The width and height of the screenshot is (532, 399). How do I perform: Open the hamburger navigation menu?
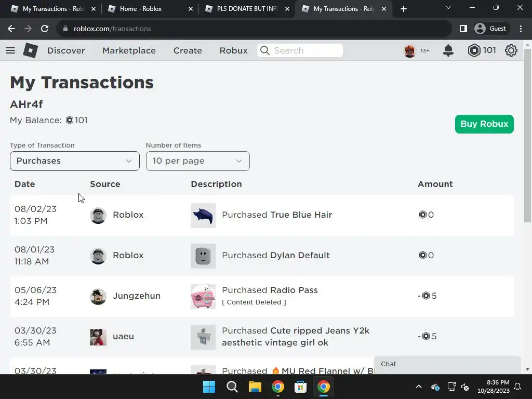[10, 50]
